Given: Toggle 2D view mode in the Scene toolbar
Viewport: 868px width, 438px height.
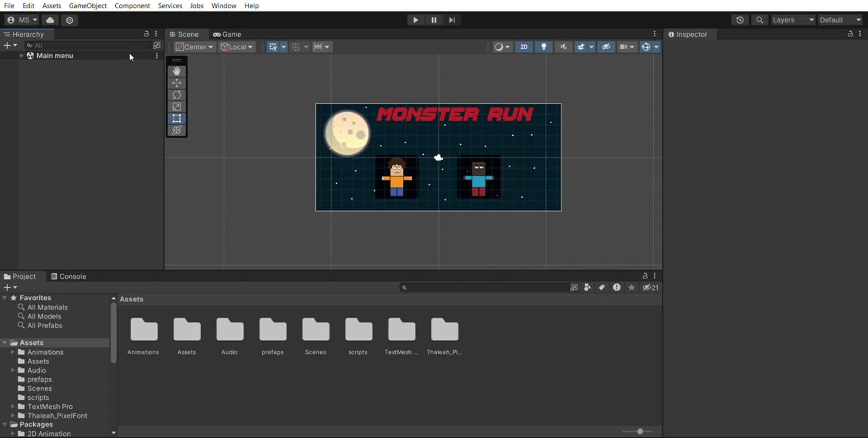Looking at the screenshot, I should (x=524, y=47).
